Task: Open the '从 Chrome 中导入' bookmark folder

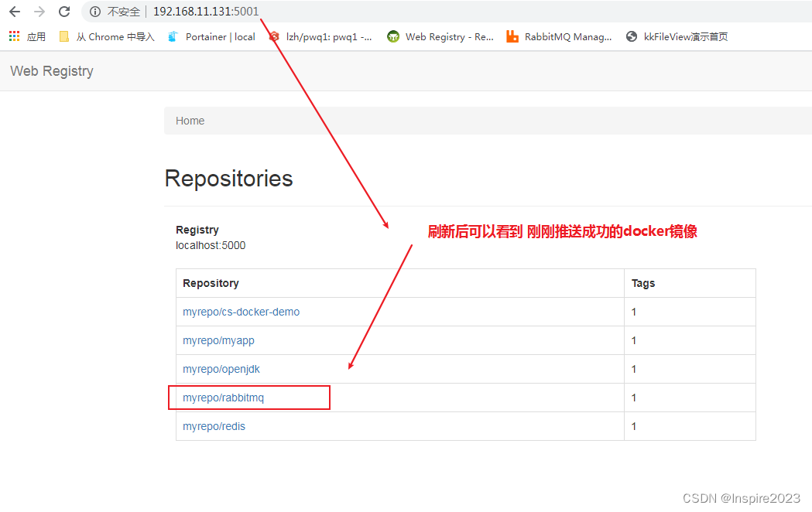Action: pyautogui.click(x=107, y=36)
